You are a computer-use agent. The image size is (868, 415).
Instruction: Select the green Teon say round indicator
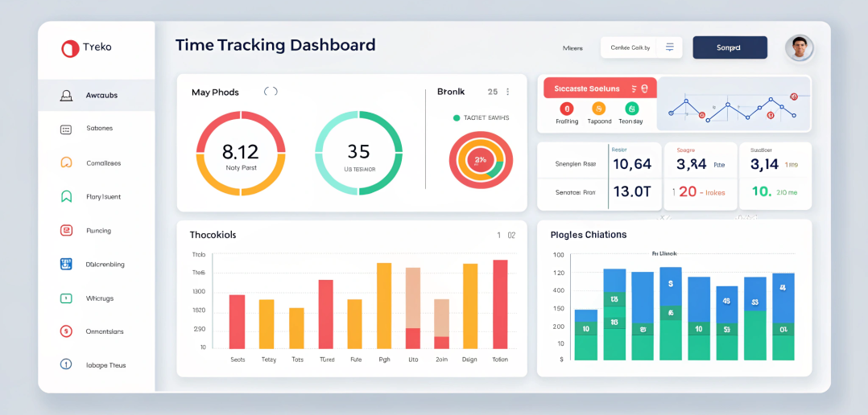click(631, 109)
